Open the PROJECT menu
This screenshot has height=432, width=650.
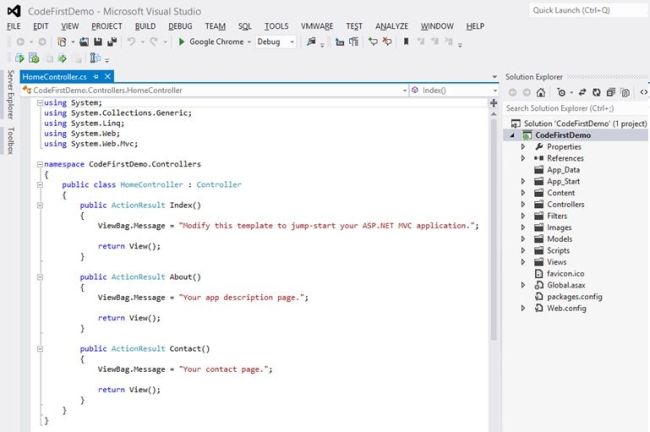pos(107,26)
